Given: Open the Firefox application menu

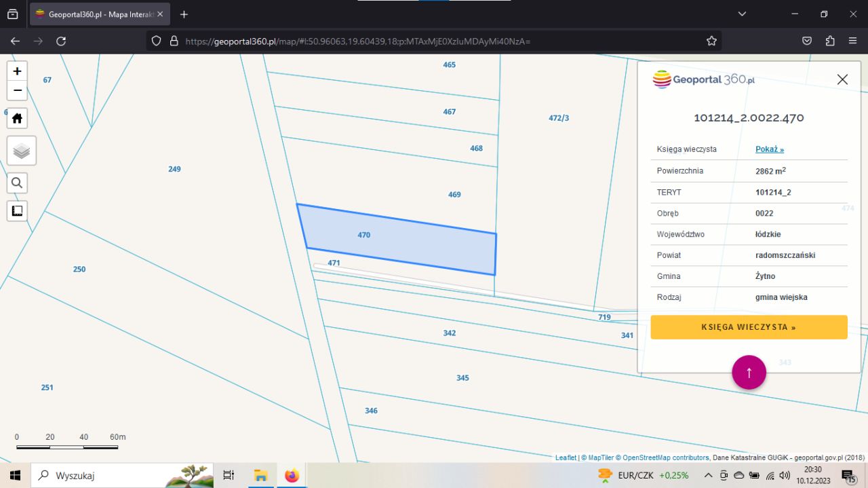Looking at the screenshot, I should click(852, 41).
